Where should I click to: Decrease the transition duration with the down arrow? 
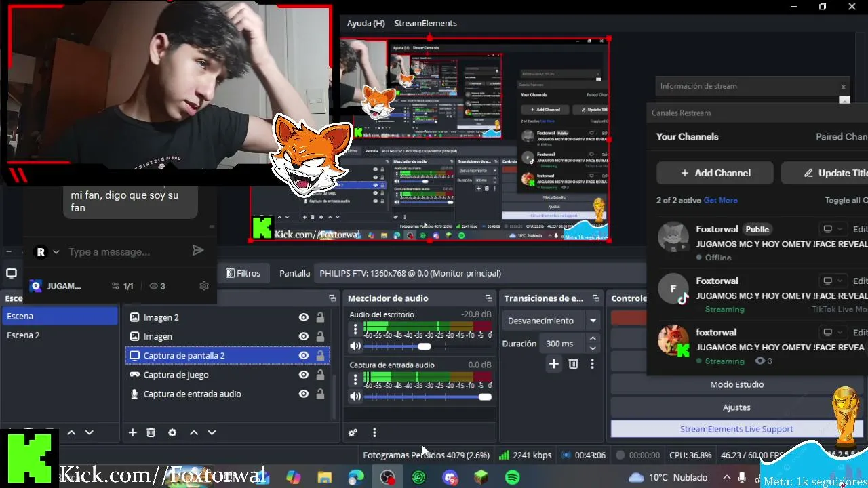[593, 348]
